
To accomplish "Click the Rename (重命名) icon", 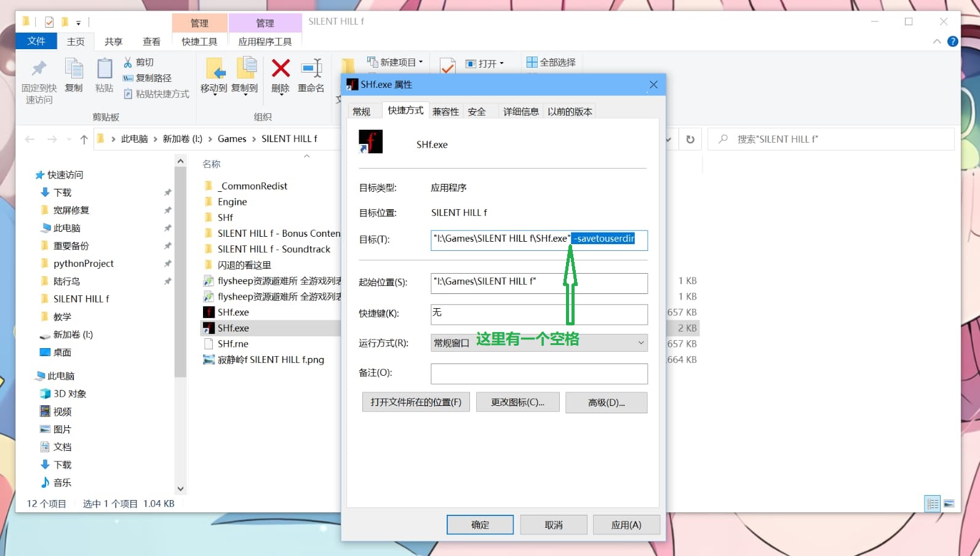I will coord(311,69).
